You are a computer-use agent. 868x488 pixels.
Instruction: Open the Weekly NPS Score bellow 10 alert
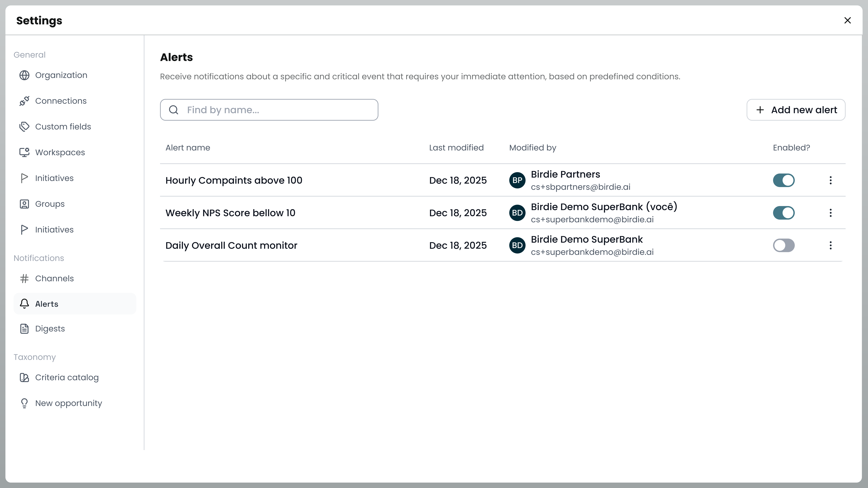click(x=230, y=213)
